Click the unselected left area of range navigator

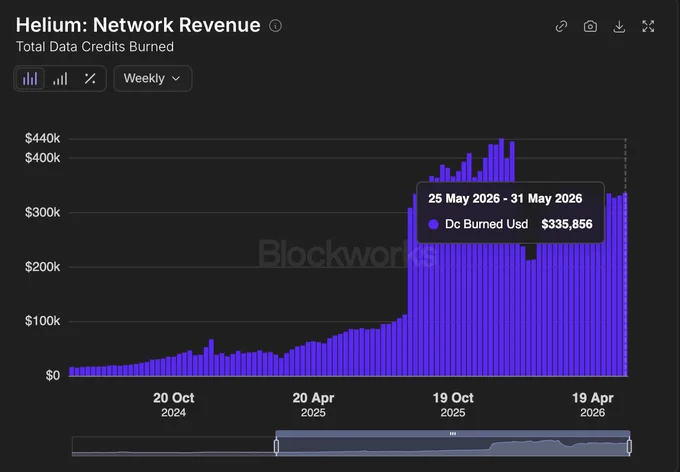pos(173,446)
